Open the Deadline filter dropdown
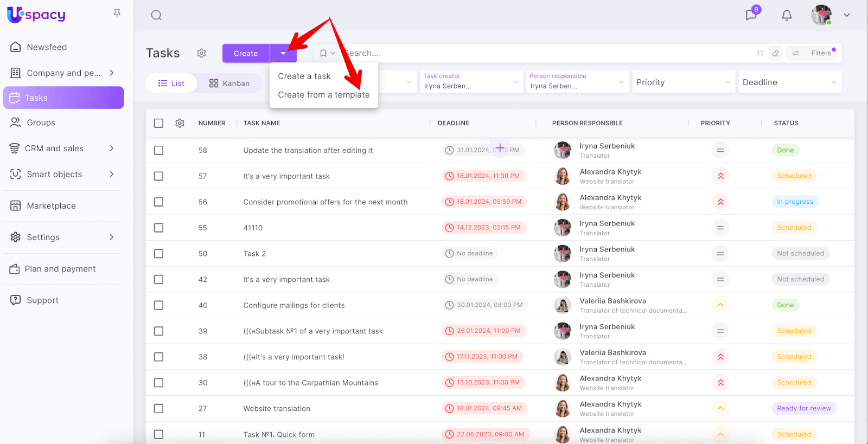868x444 pixels. 789,82
